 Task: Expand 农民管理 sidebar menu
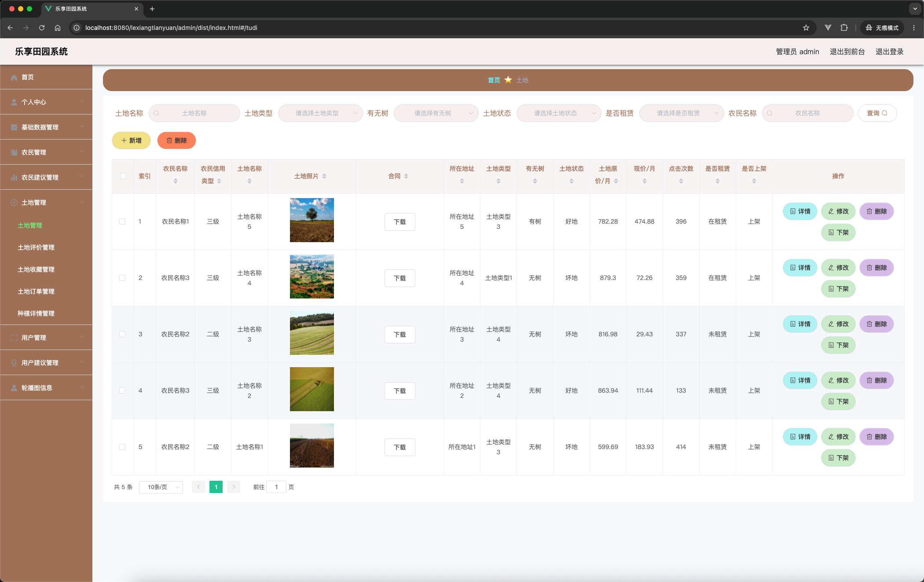pyautogui.click(x=46, y=152)
